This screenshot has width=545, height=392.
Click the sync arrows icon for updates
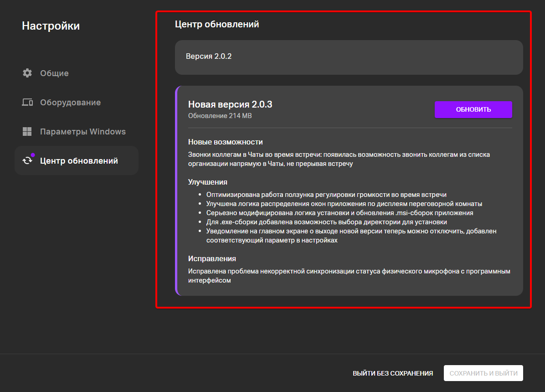(27, 161)
